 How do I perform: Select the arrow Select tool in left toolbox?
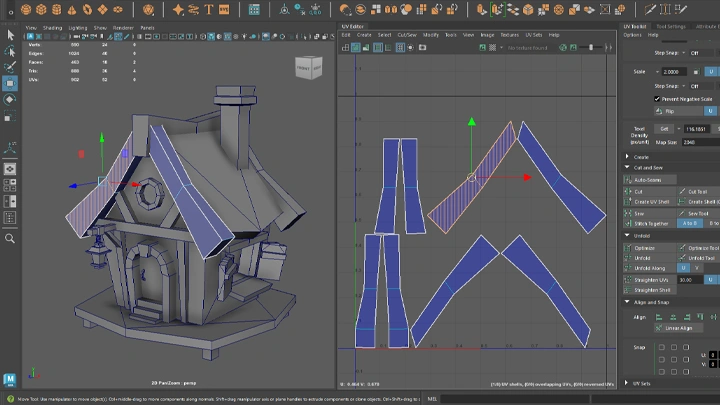click(10, 35)
